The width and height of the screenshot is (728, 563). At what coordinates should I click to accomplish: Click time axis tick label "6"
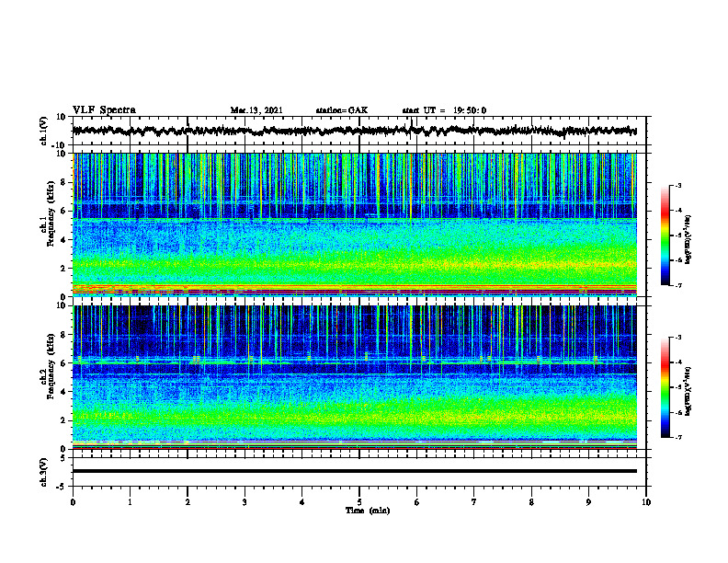click(417, 502)
